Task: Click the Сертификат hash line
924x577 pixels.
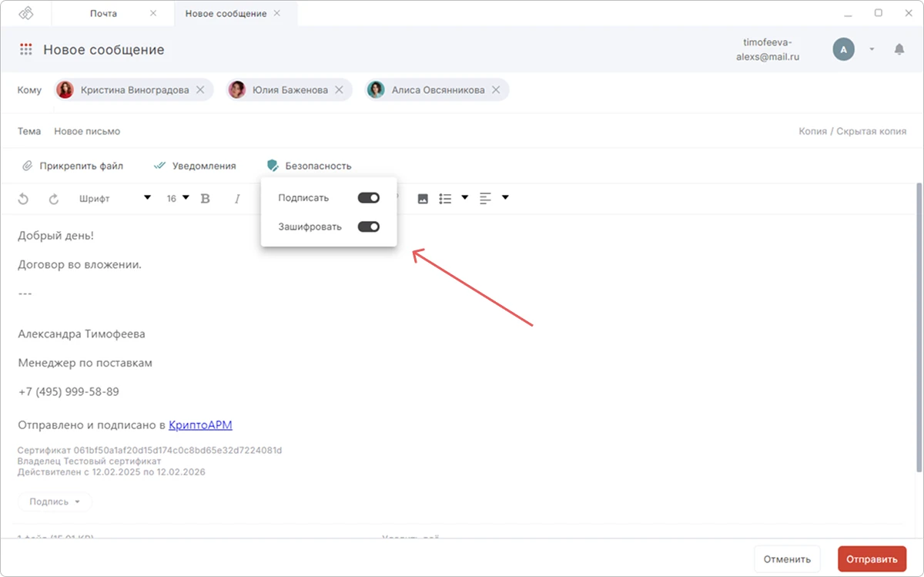Action: [150, 450]
